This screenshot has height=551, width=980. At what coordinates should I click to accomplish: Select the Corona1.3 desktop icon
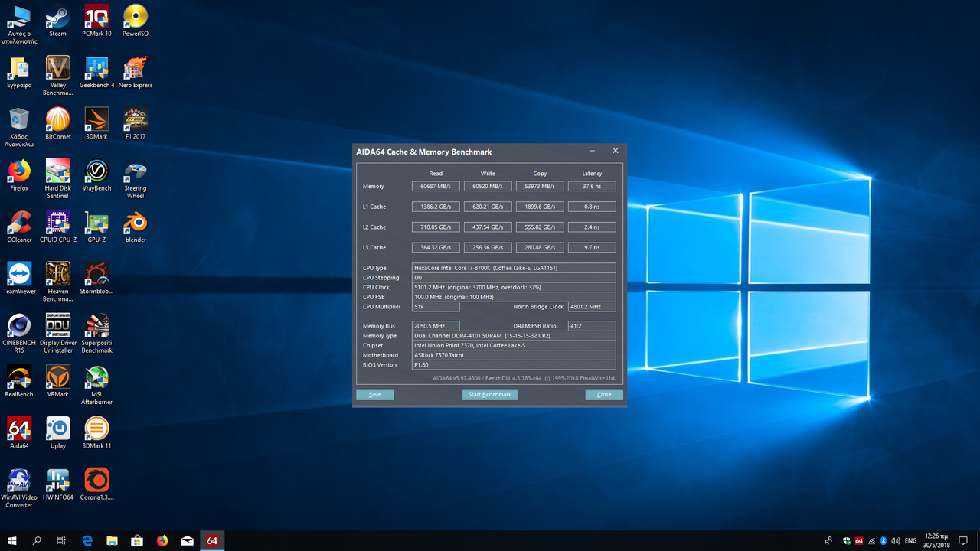coord(96,484)
